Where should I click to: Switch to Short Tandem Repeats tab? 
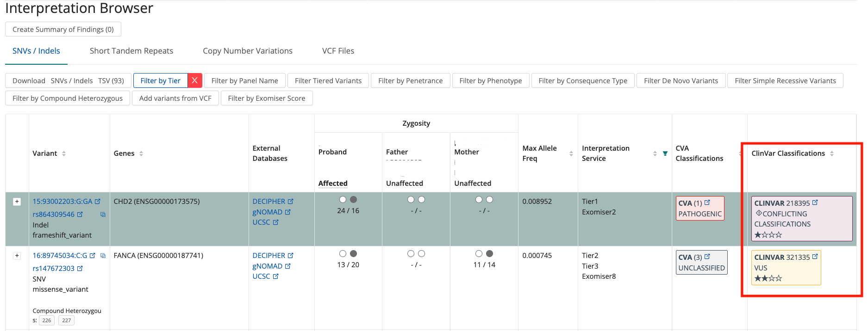tap(131, 51)
